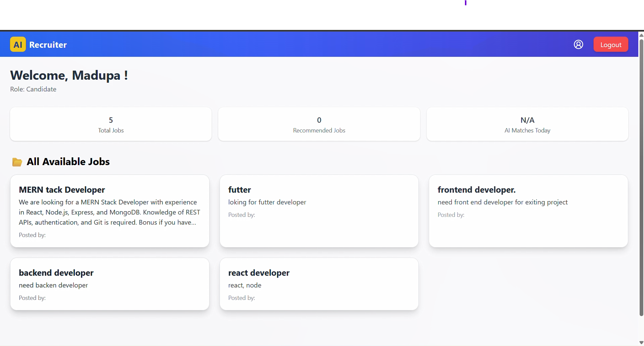Click the MERN Stack job description text
Viewport: 644px width, 346px height.
109,212
